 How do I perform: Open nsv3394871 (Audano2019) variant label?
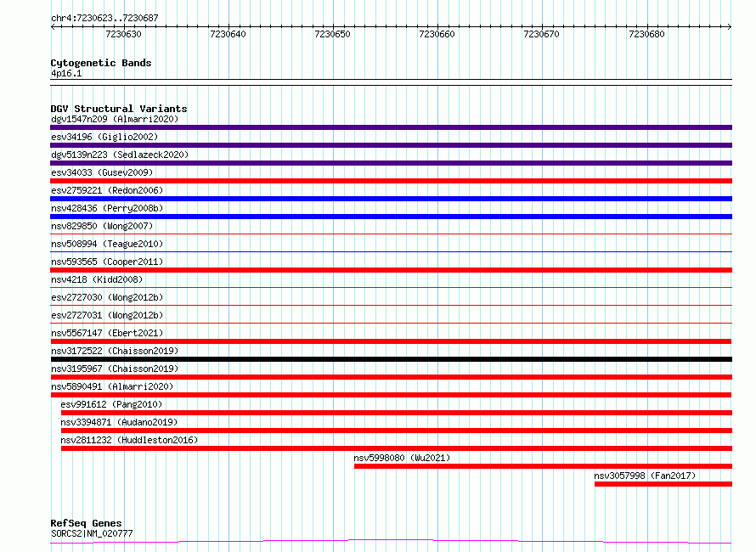tap(119, 422)
